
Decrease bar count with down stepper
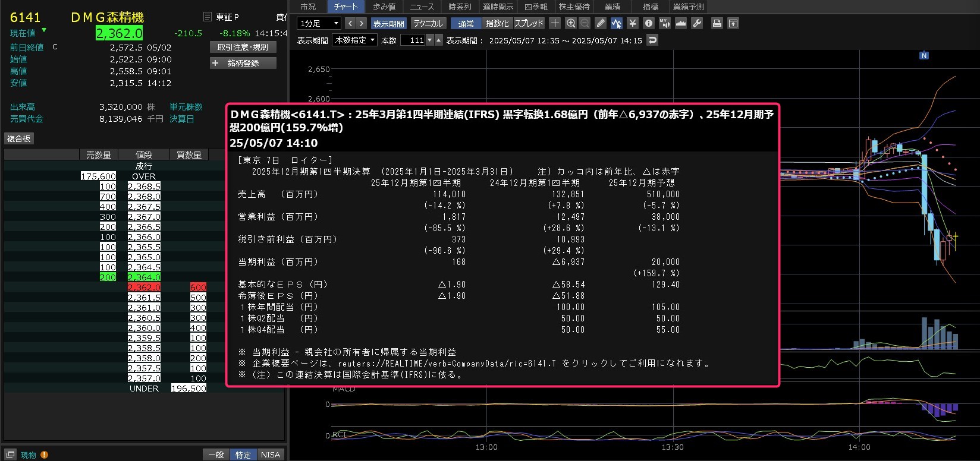pos(430,40)
